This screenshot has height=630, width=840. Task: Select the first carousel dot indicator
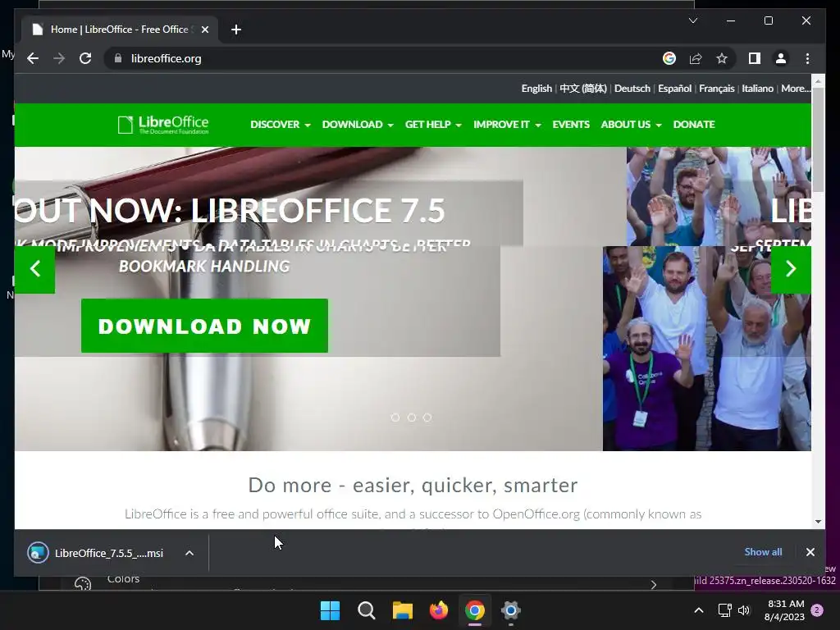(395, 418)
